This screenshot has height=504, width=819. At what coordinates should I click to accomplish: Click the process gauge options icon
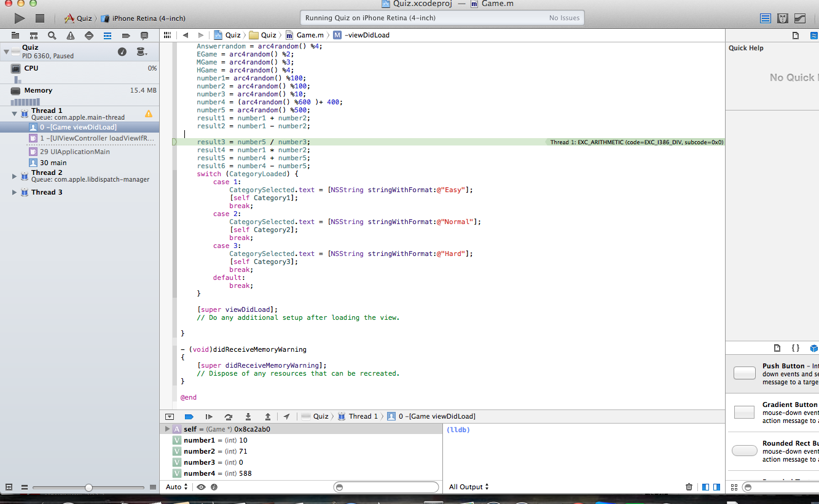122,52
